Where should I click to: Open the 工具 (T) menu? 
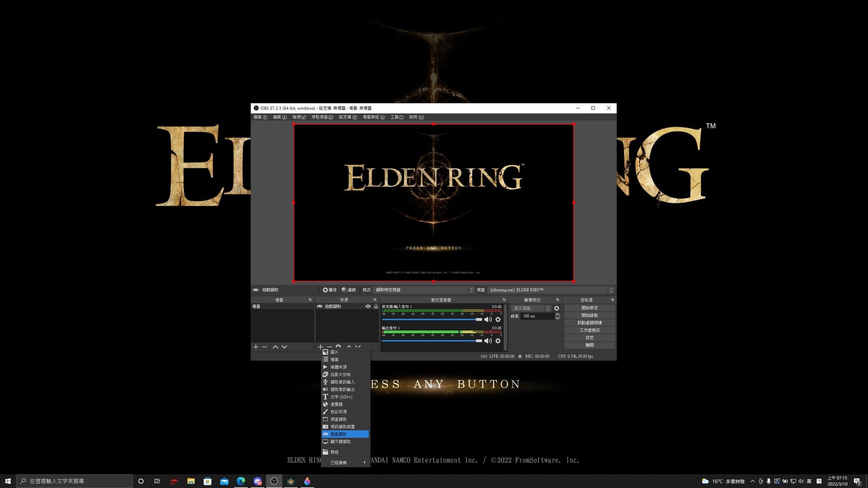[x=397, y=117]
